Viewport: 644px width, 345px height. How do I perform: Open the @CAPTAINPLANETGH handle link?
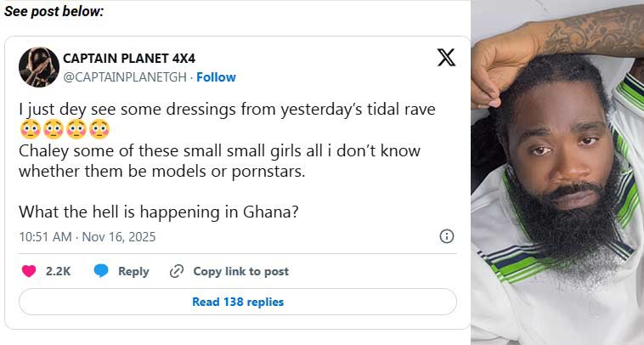click(125, 77)
